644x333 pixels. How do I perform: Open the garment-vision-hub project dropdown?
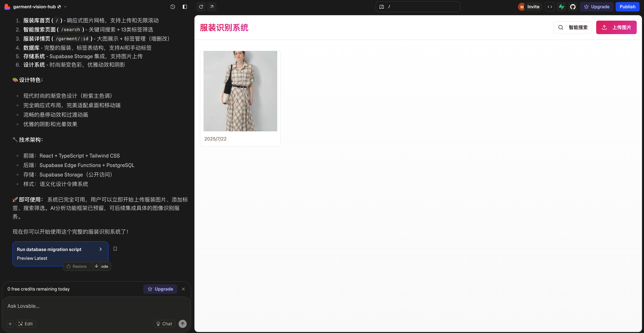(x=40, y=7)
